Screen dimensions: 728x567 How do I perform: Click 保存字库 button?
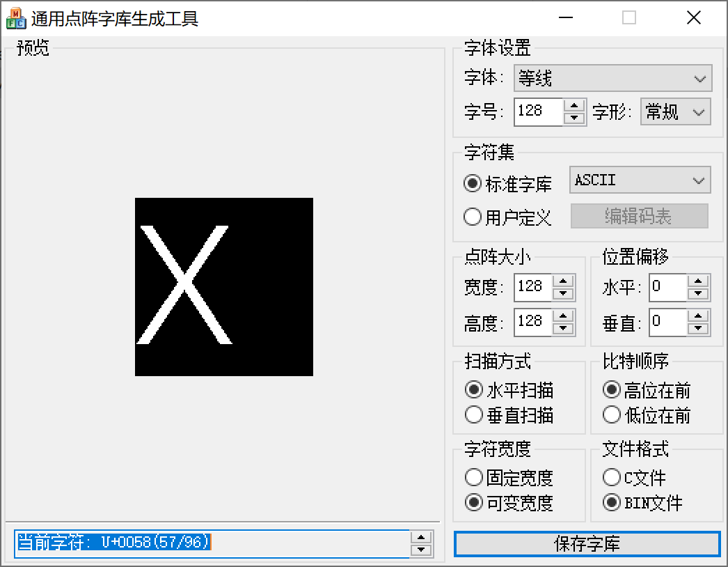tap(587, 544)
